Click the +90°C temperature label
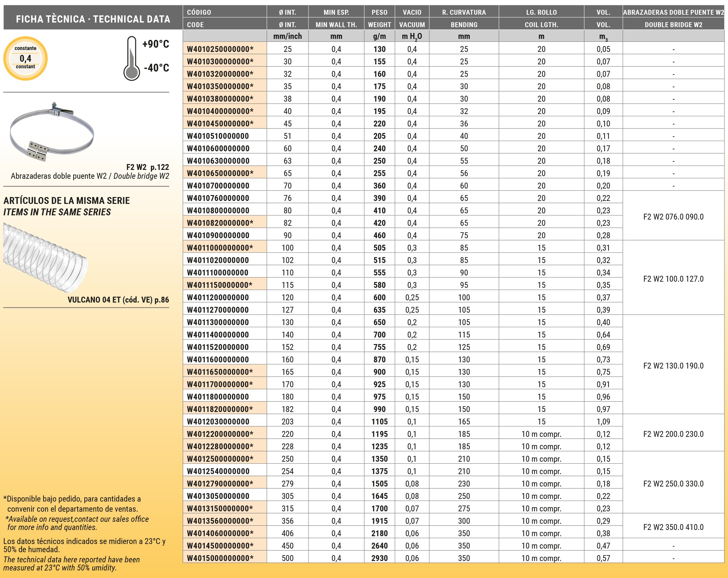728x578 pixels. click(155, 44)
